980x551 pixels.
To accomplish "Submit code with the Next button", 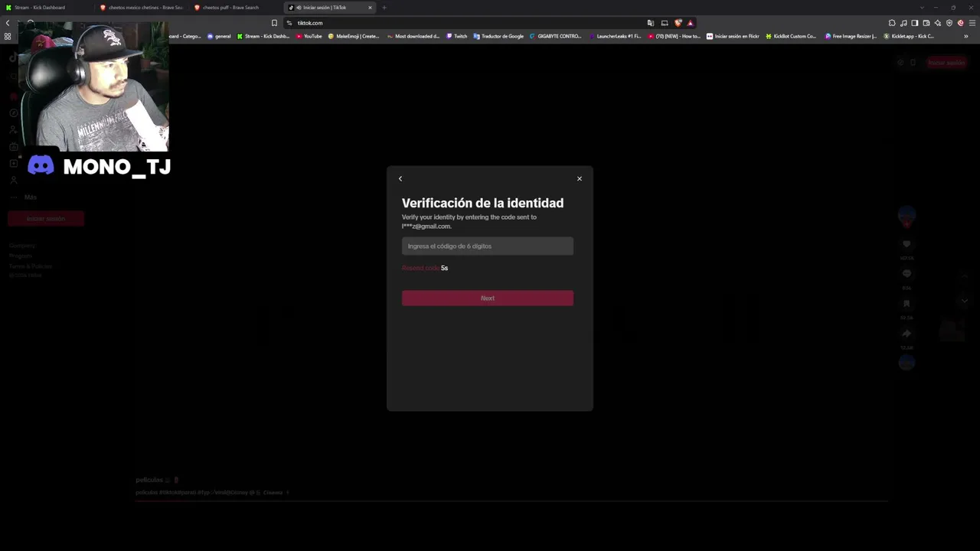I will tap(487, 298).
